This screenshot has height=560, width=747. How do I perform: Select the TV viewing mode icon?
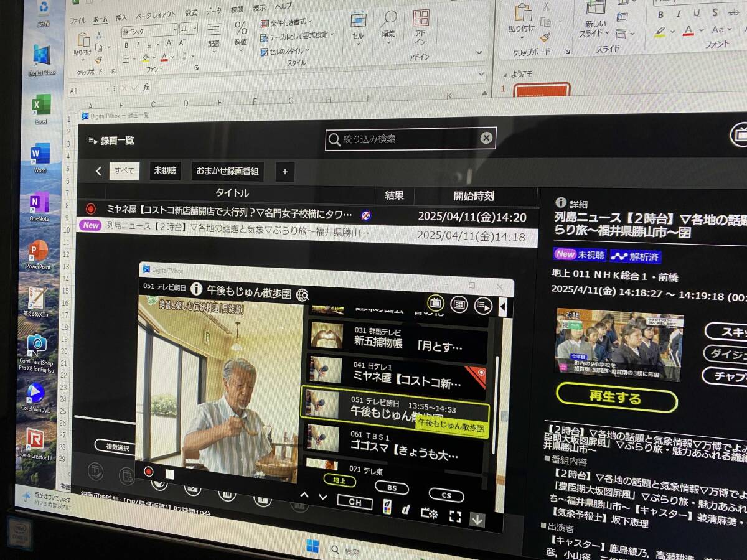(x=436, y=304)
